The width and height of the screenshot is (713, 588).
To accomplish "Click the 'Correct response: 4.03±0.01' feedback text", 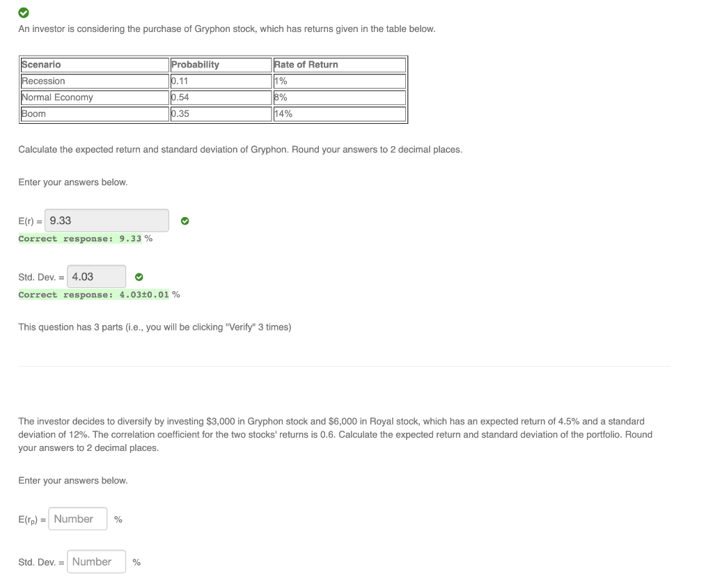I will pos(94,294).
